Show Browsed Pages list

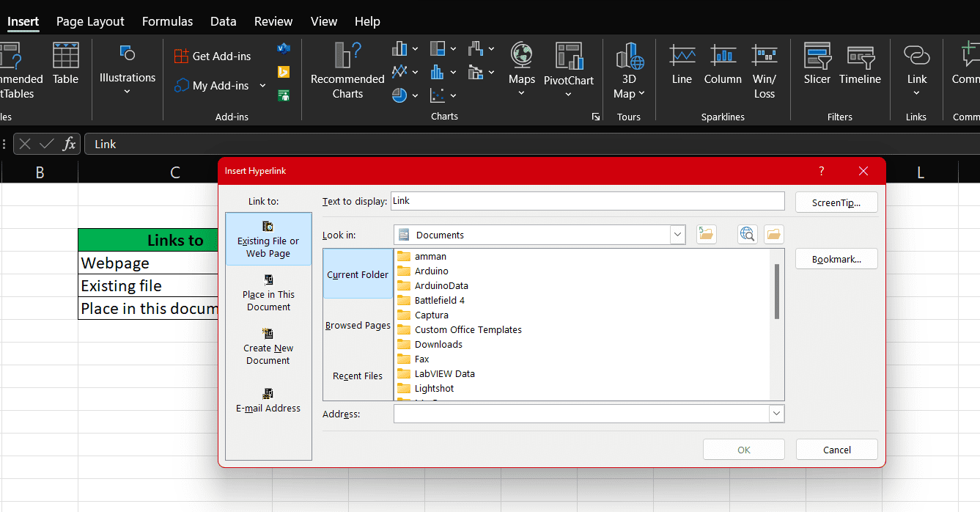point(358,325)
